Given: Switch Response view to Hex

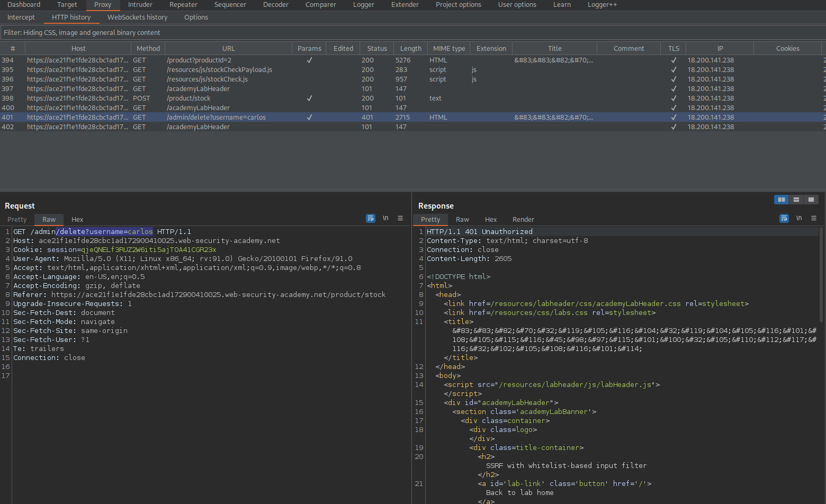Looking at the screenshot, I should coord(491,220).
